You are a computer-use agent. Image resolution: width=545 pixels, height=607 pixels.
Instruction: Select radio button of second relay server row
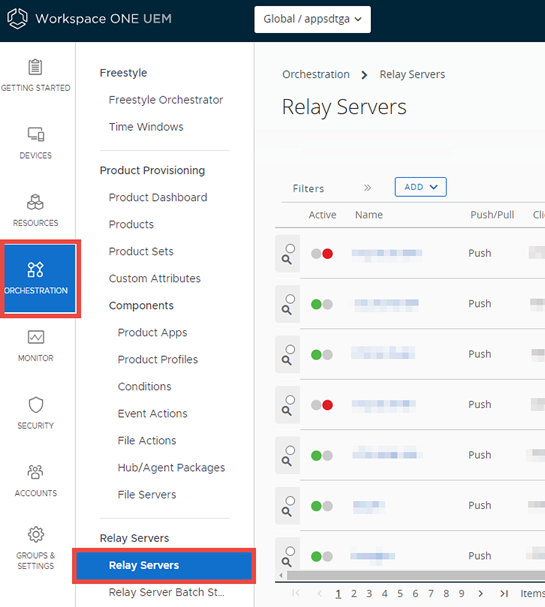(290, 298)
